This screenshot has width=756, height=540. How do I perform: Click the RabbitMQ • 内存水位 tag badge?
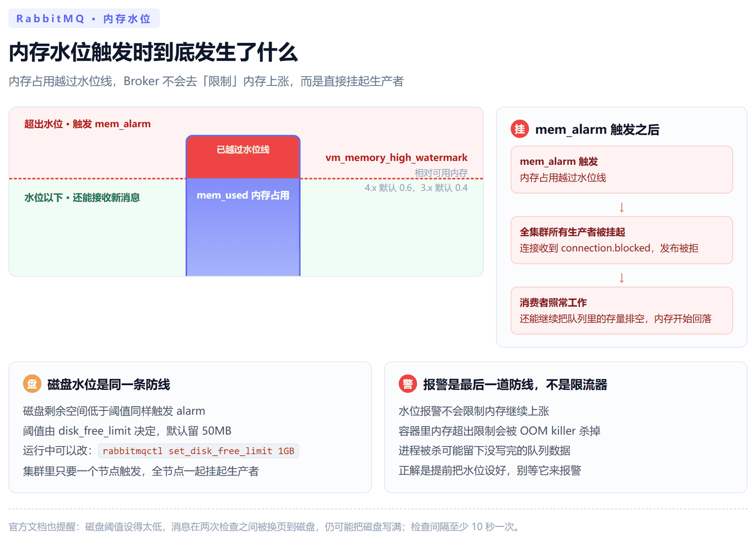tap(84, 19)
